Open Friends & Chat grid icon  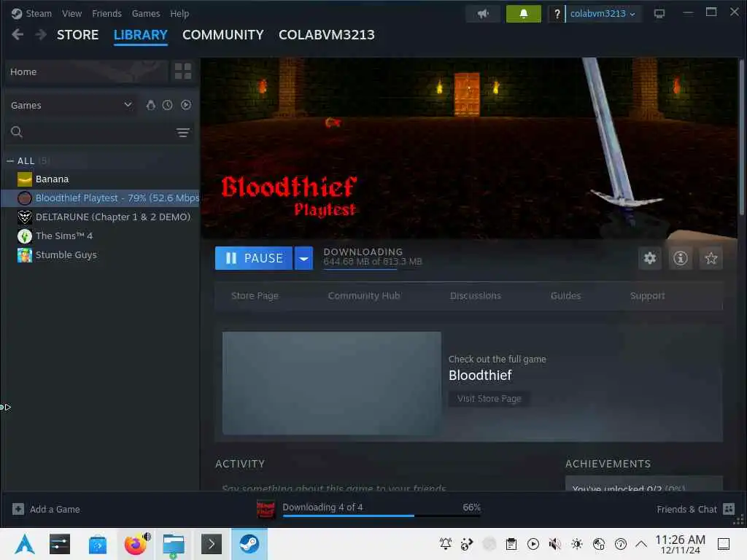pyautogui.click(x=729, y=509)
